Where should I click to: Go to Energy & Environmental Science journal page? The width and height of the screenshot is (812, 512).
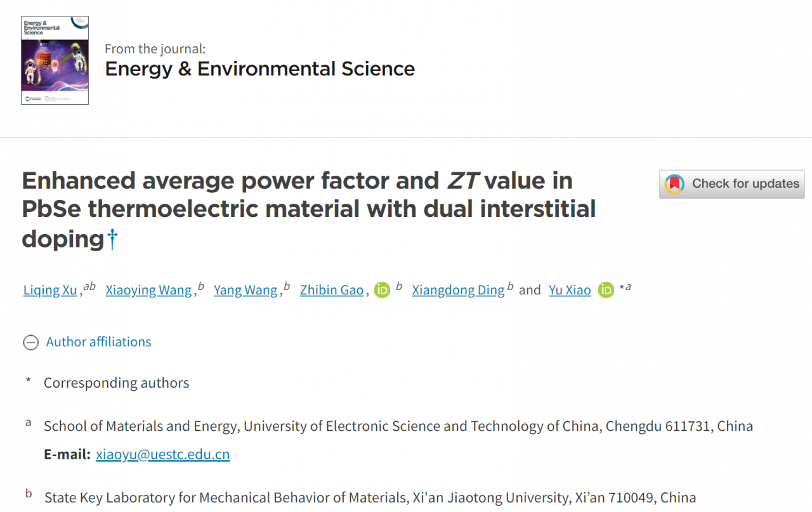(x=259, y=69)
